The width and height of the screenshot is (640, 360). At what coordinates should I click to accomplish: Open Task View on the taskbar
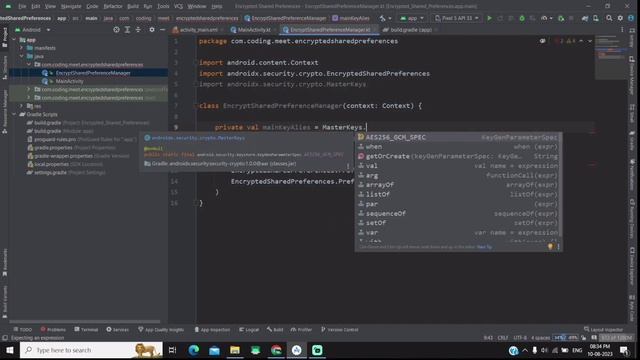(173, 350)
